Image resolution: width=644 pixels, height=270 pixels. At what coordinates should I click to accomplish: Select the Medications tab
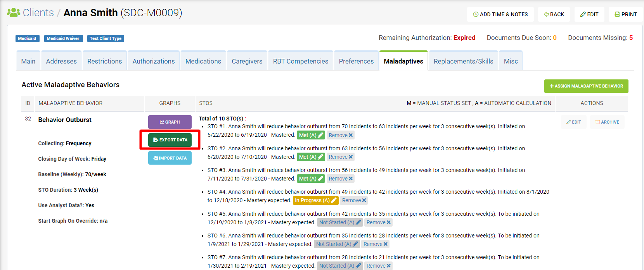pos(203,61)
